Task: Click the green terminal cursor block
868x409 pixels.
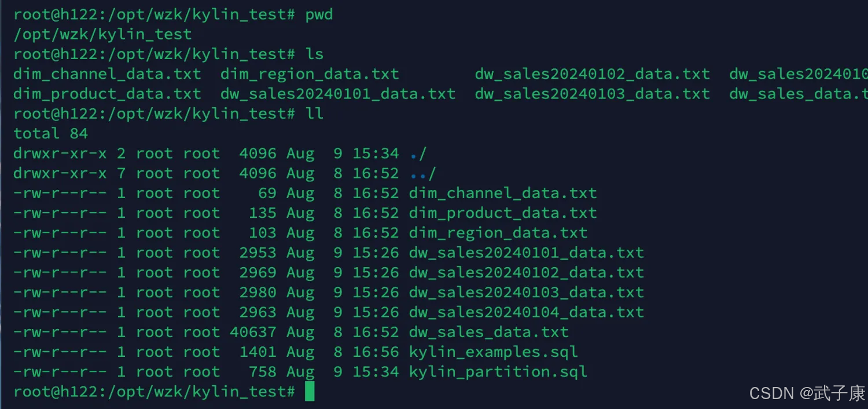Action: tap(310, 391)
